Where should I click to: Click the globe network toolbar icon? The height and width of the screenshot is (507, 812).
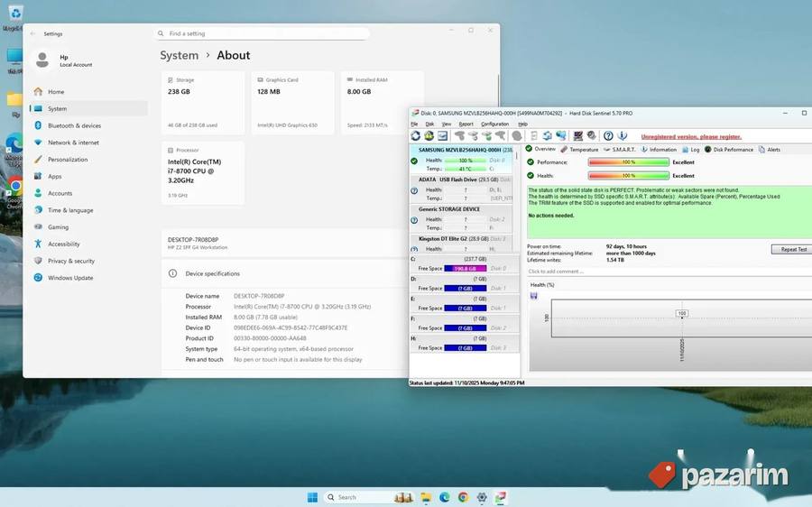[x=561, y=135]
